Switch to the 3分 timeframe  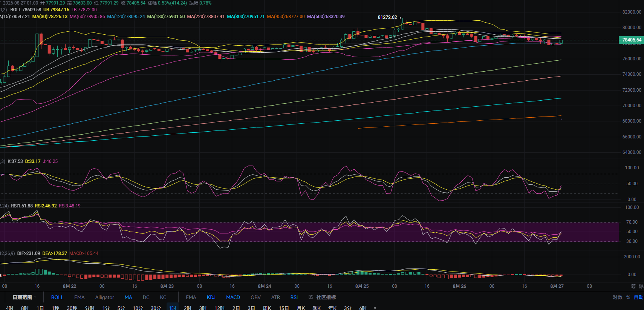coord(347,308)
